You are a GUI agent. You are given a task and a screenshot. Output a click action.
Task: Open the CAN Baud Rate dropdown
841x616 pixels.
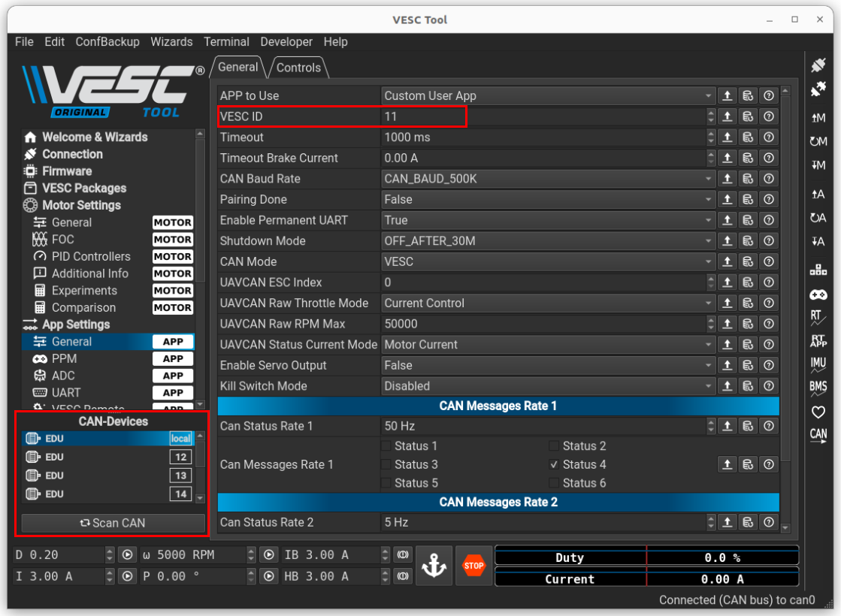pos(548,179)
